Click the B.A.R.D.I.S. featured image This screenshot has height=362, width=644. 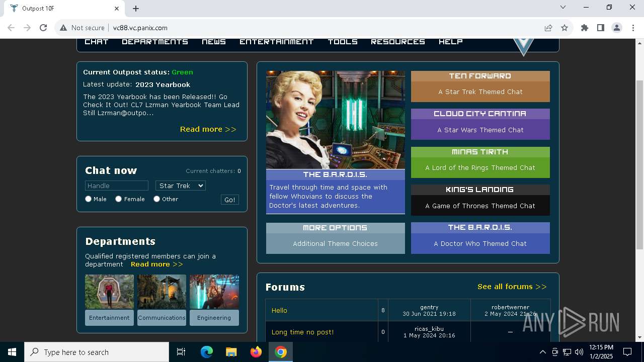[336, 120]
